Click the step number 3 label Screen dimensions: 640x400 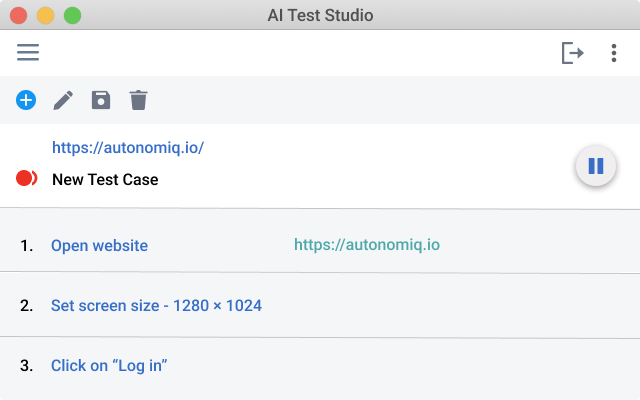tap(26, 366)
